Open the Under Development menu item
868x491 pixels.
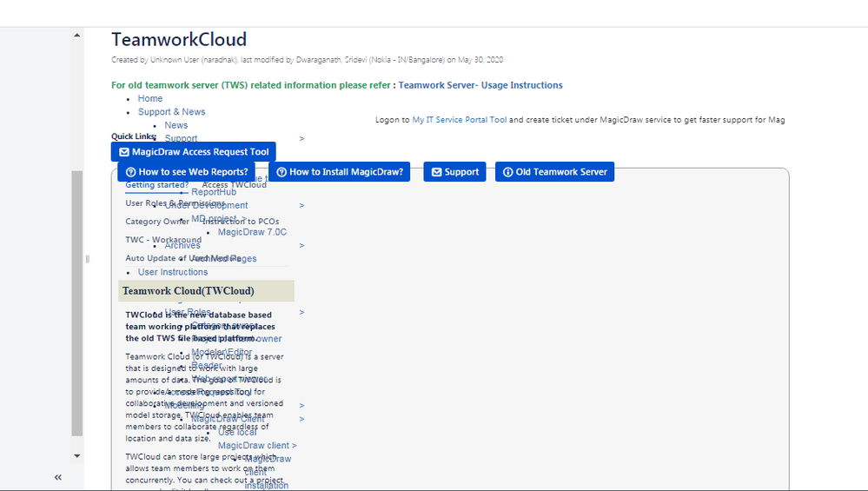(x=207, y=205)
